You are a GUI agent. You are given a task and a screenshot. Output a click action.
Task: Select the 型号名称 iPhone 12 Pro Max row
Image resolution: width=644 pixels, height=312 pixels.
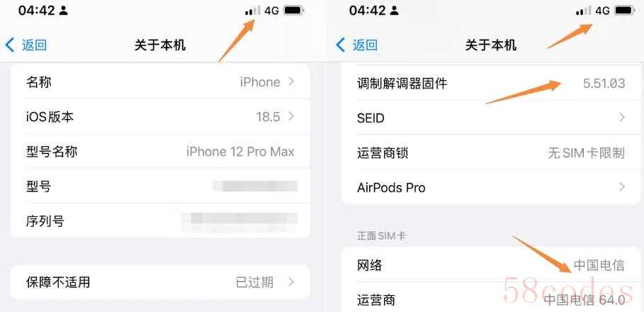[160, 152]
